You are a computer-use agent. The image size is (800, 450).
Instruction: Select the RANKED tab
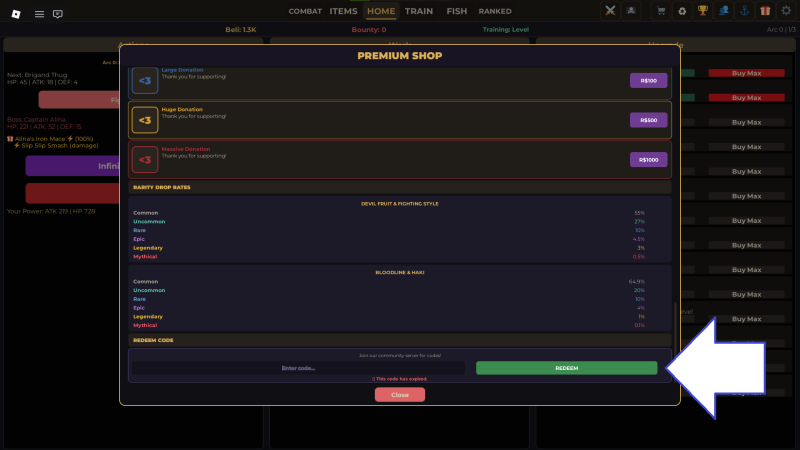[495, 12]
